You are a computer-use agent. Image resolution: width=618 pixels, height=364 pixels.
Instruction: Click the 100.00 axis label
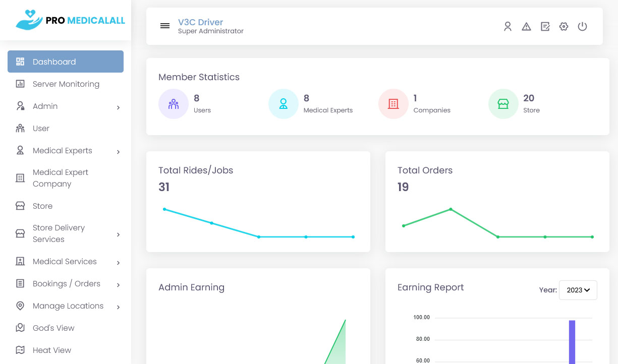coord(421,318)
